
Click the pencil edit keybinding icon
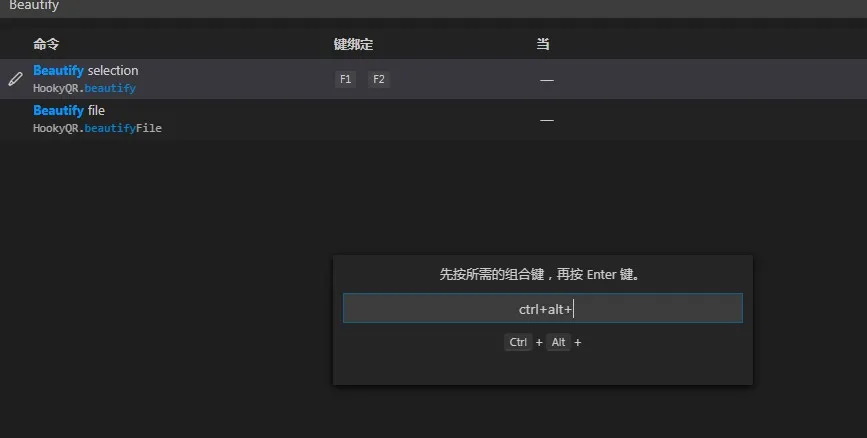coord(15,79)
